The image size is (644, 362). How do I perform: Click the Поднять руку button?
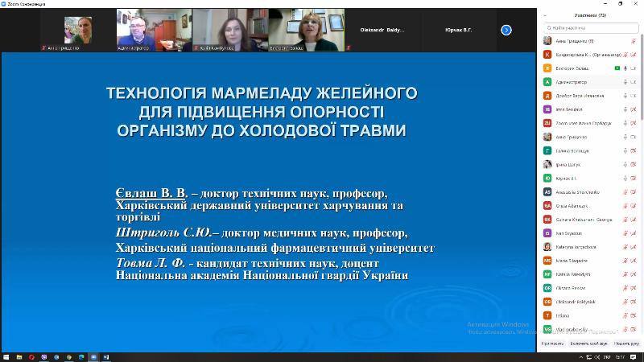tap(626, 343)
